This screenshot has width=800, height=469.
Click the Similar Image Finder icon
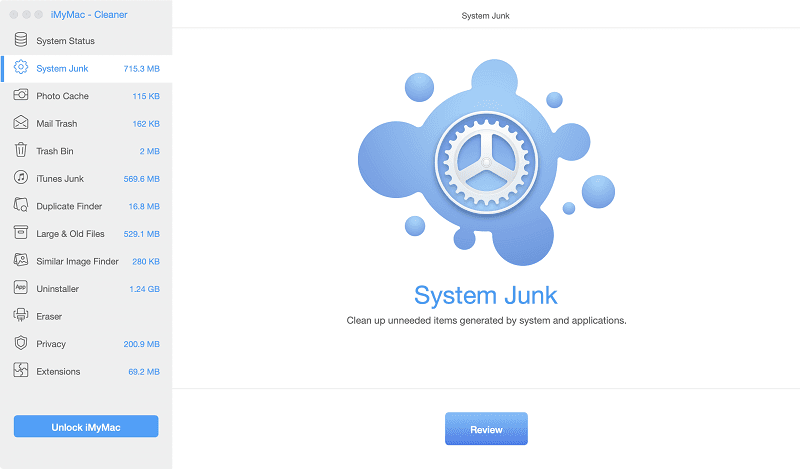[x=21, y=260]
